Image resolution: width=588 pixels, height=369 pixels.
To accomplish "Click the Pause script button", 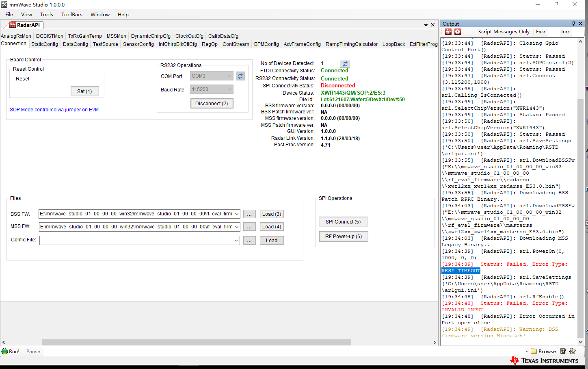I will click(x=33, y=352).
